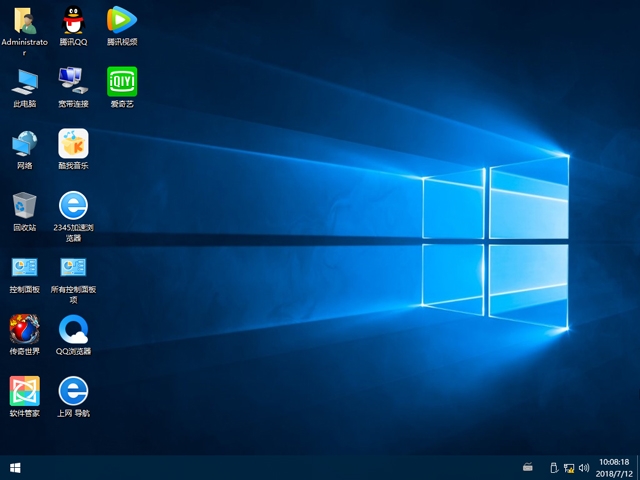Open QQ浏览器 browser icon
The width and height of the screenshot is (640, 480).
coord(73,329)
